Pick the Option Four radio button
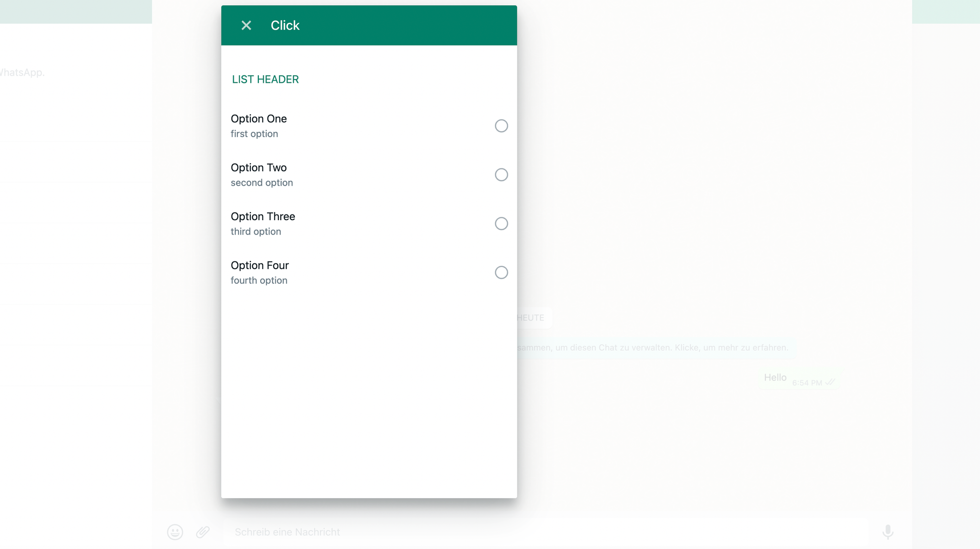Image resolution: width=980 pixels, height=549 pixels. pos(501,272)
